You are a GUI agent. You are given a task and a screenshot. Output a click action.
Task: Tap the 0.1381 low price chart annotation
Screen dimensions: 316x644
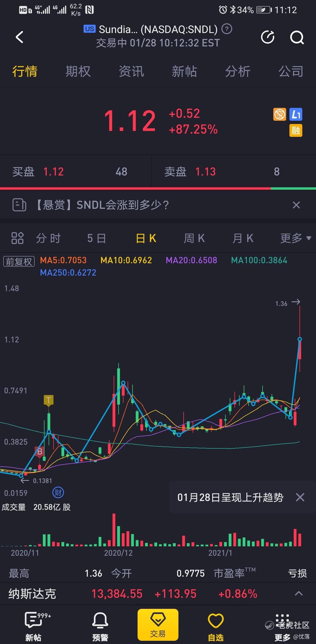pos(42,481)
